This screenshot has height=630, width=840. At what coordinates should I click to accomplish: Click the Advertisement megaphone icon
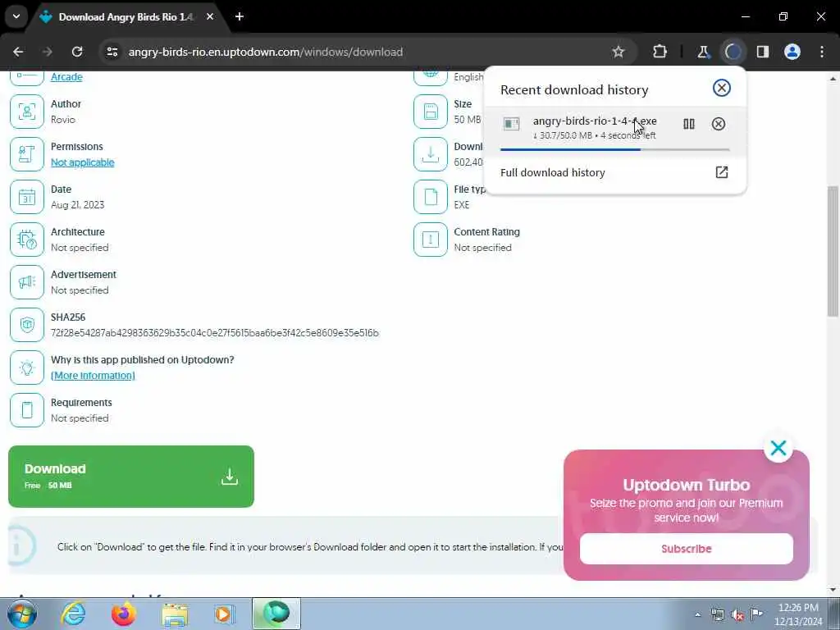pos(27,282)
